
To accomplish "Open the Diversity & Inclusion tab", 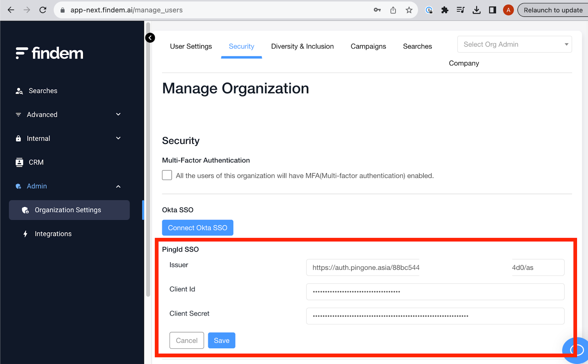I will pyautogui.click(x=302, y=46).
